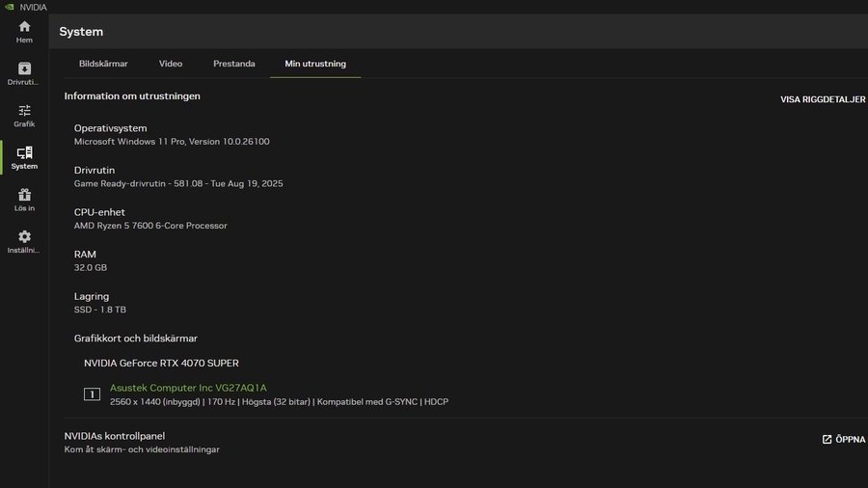Screen dimensions: 868x488
Task: Click 'Game Ready-drivrutin - 581.08' text
Action: (138, 183)
